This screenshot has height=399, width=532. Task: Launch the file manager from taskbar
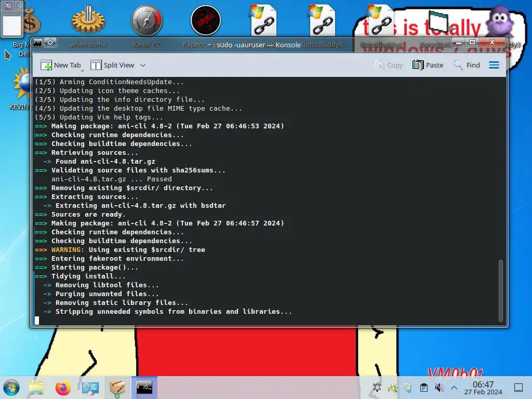(36, 388)
